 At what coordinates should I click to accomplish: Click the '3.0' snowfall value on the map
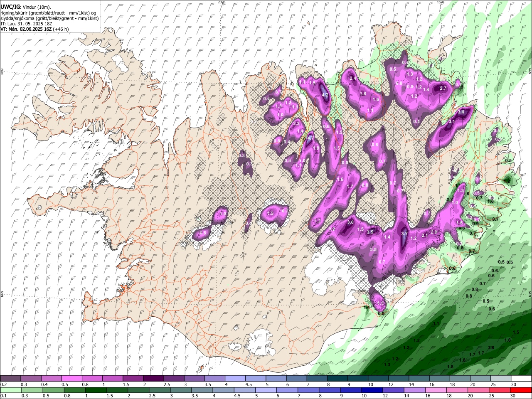tap(350, 222)
